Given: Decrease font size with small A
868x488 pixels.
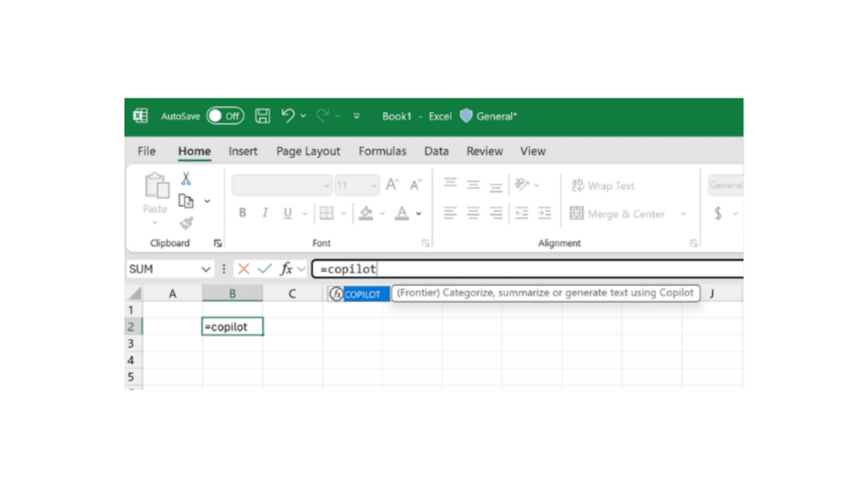Looking at the screenshot, I should pyautogui.click(x=415, y=185).
